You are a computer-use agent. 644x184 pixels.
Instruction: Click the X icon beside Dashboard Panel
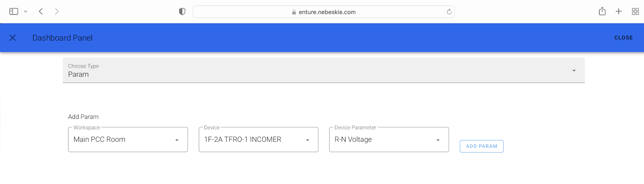pyautogui.click(x=12, y=38)
